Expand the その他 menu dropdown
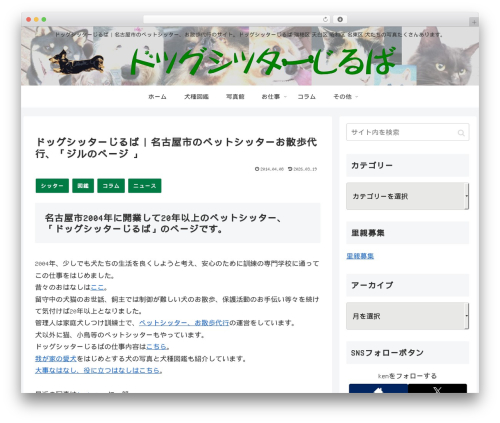The image size is (500, 423). [346, 97]
